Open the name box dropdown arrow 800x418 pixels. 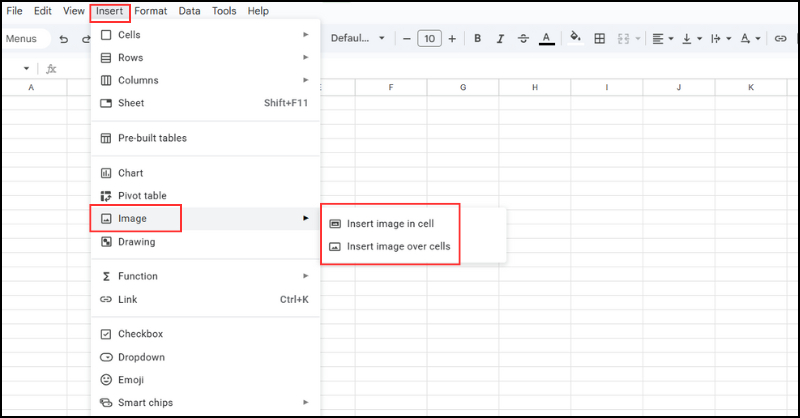click(27, 68)
